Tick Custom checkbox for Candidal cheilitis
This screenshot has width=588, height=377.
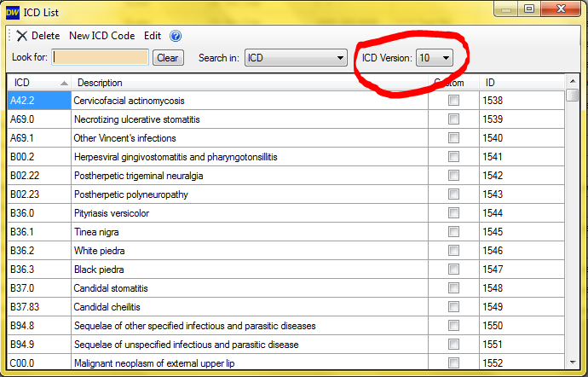click(x=453, y=307)
